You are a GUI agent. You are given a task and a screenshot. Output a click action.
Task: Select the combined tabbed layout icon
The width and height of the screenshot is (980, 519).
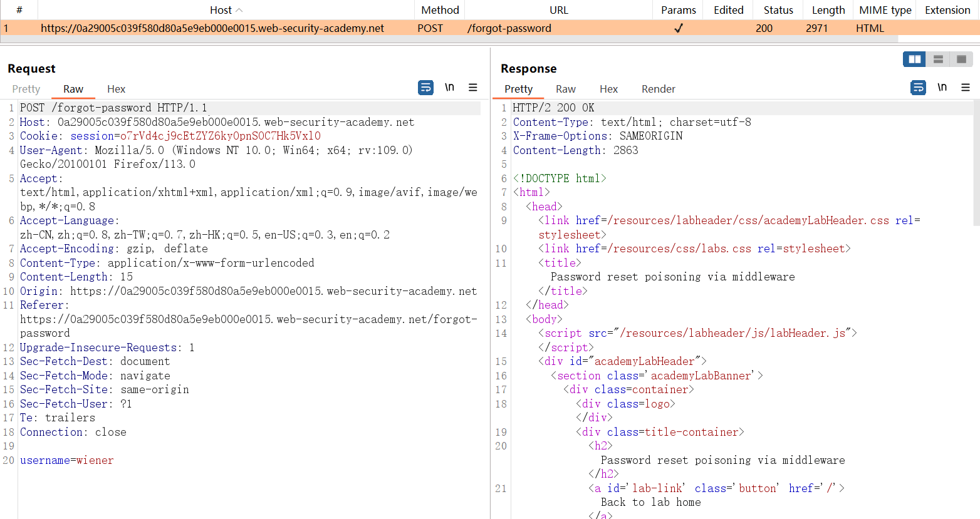tap(961, 59)
